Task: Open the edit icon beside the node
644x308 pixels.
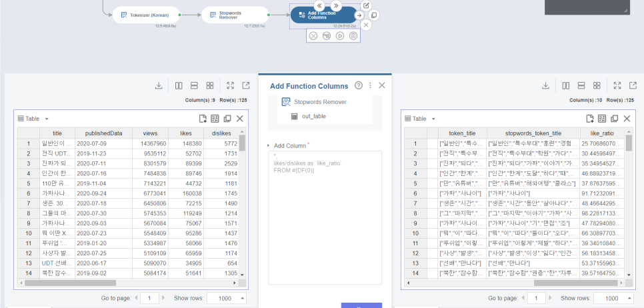Action: 365,5
